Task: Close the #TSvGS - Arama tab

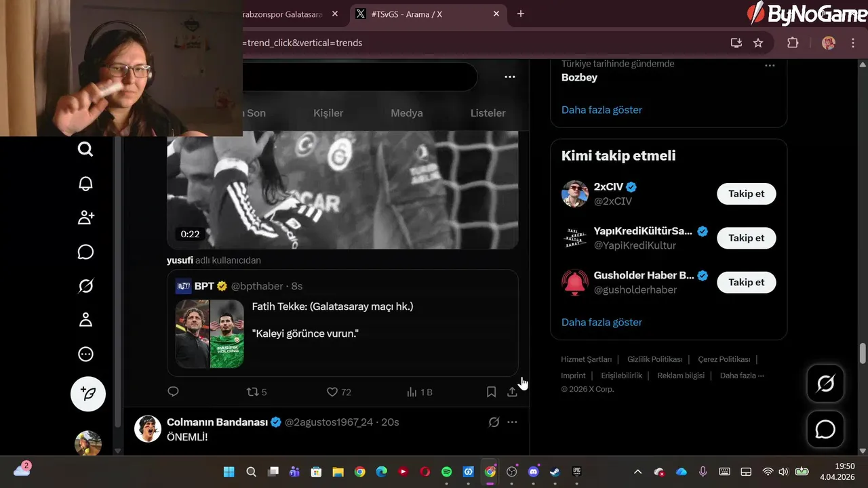Action: tap(496, 14)
